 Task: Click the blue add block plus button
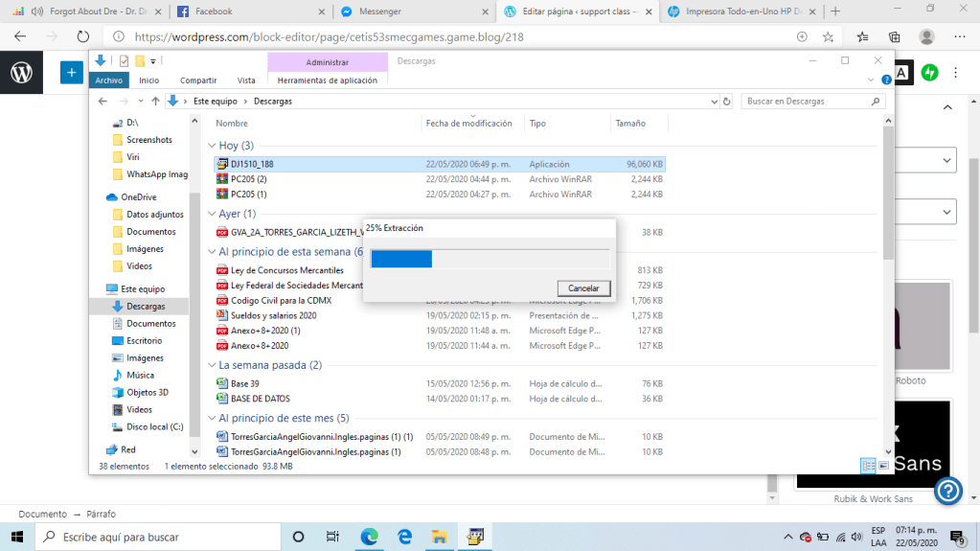71,73
